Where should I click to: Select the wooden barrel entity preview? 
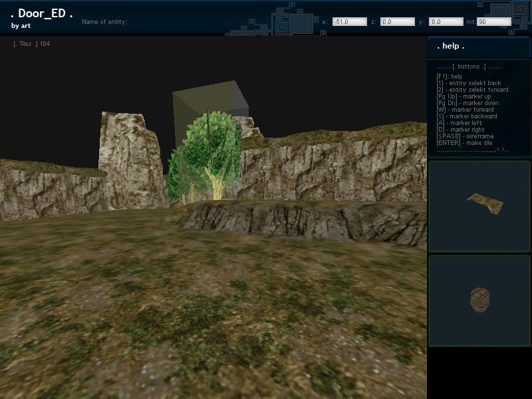(x=479, y=300)
